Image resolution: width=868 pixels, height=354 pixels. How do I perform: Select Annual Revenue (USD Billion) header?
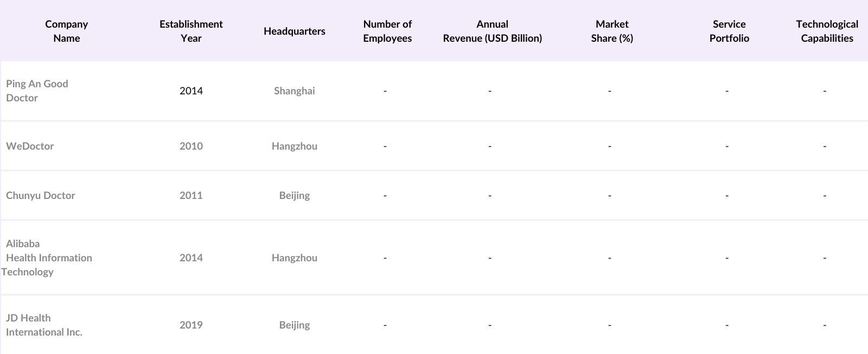point(492,31)
